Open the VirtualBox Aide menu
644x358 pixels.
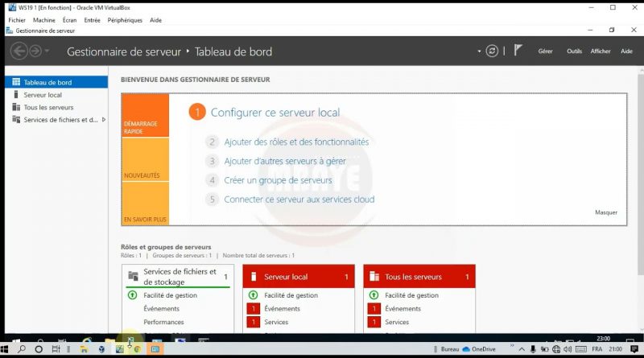[x=155, y=20]
